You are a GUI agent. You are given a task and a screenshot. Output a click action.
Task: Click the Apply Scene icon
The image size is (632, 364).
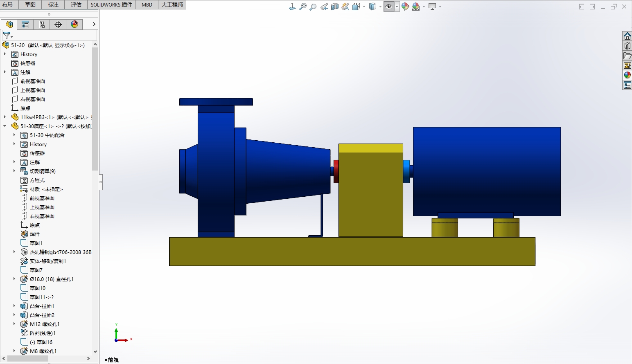coord(416,7)
